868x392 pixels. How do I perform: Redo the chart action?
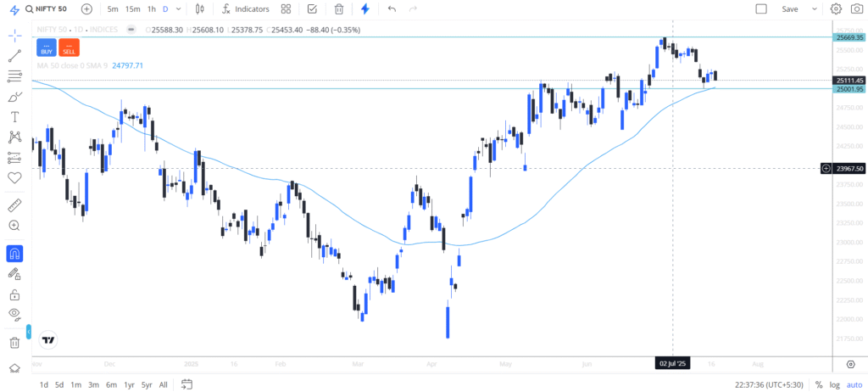[x=413, y=8]
